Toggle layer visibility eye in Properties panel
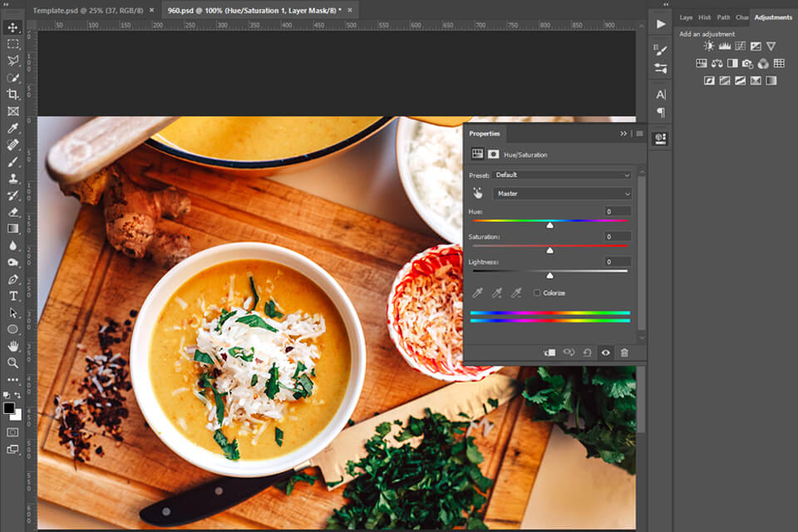 tap(606, 352)
